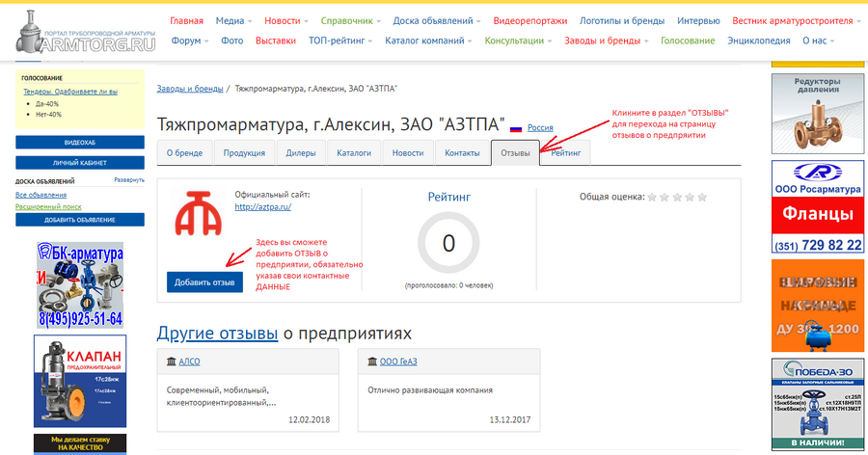Open the aztpa.ru official site link
This screenshot has height=455, width=868.
coord(263,206)
